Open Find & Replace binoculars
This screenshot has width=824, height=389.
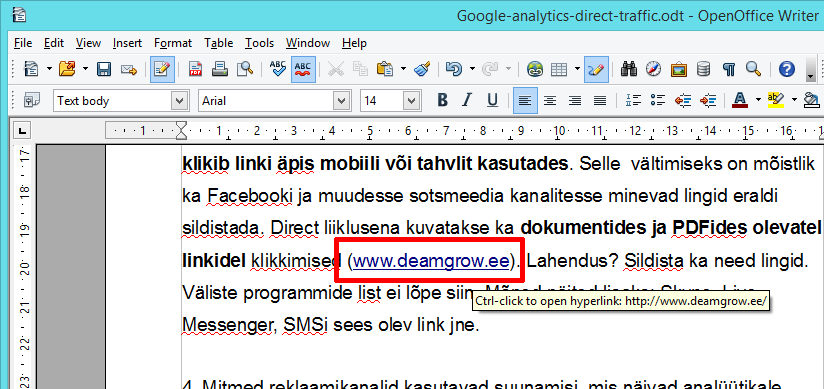tap(629, 69)
